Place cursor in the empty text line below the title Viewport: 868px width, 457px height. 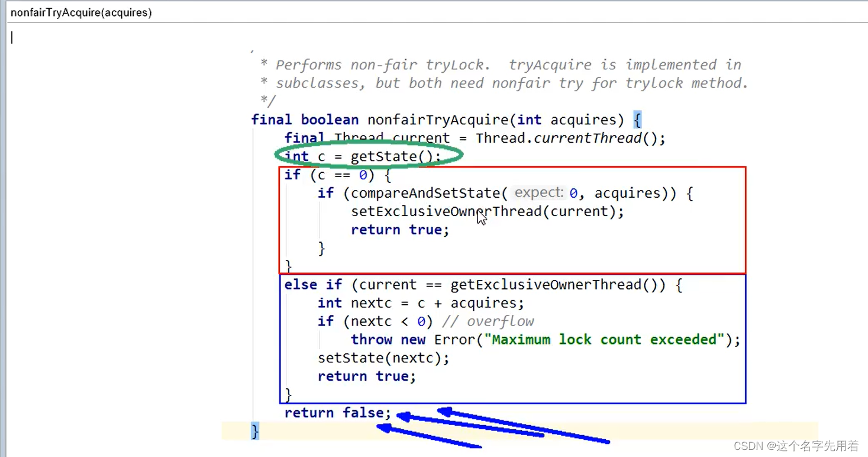coord(438,37)
